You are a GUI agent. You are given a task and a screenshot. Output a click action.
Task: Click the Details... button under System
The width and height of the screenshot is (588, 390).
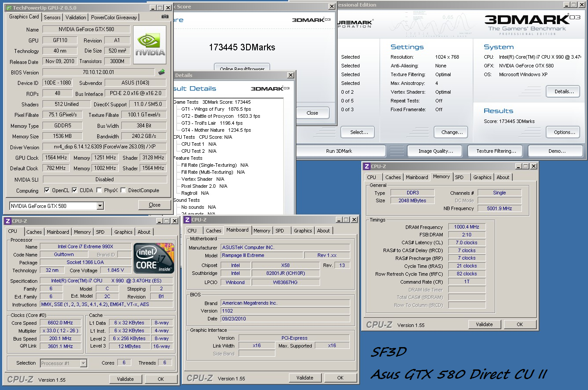tap(564, 91)
